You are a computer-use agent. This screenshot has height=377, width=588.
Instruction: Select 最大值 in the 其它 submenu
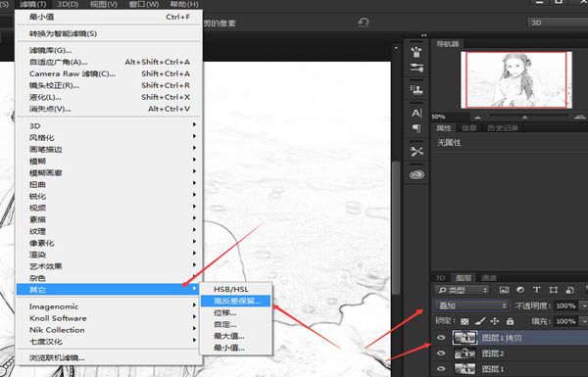click(235, 336)
